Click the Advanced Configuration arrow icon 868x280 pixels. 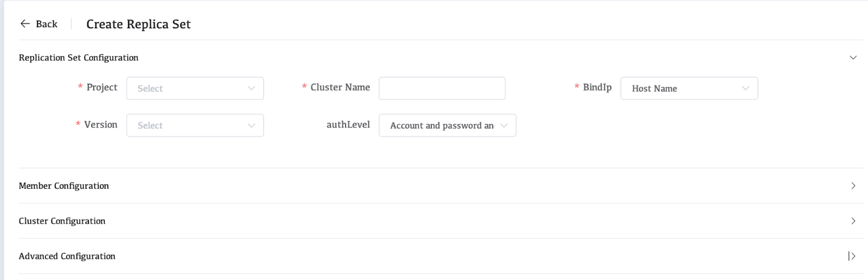(852, 256)
